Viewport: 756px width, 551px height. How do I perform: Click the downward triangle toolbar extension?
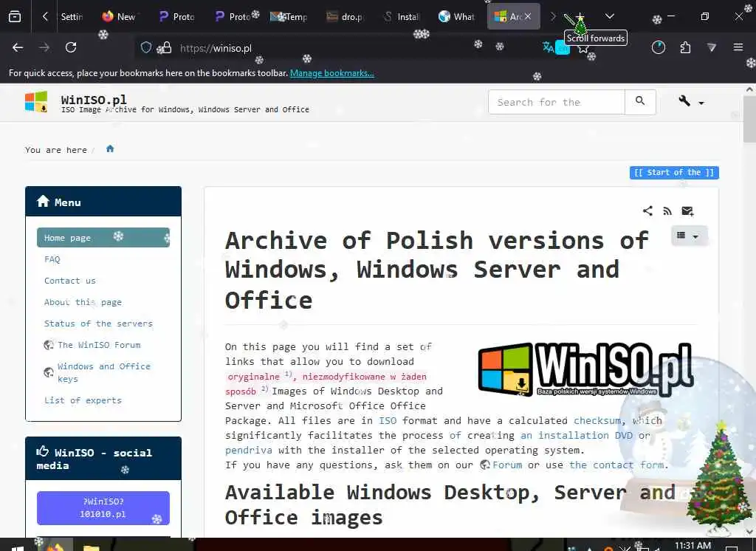click(x=712, y=47)
